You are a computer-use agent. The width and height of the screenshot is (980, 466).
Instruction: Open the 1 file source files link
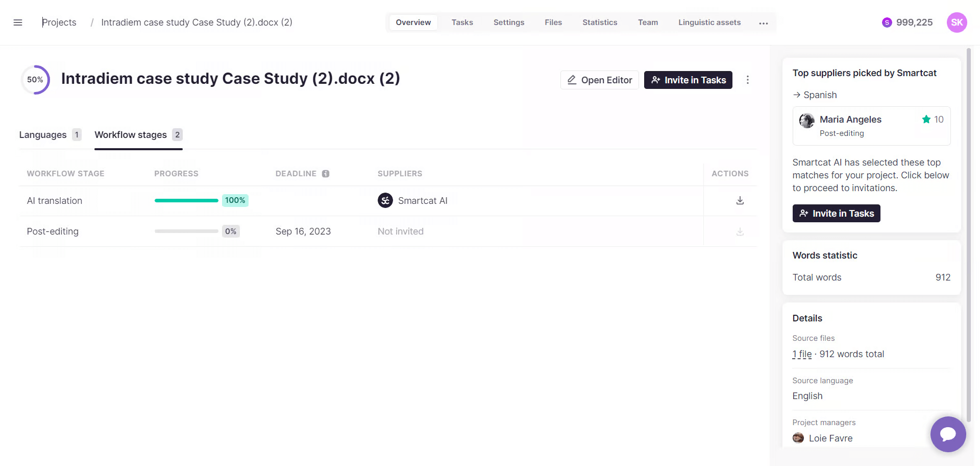(x=802, y=354)
